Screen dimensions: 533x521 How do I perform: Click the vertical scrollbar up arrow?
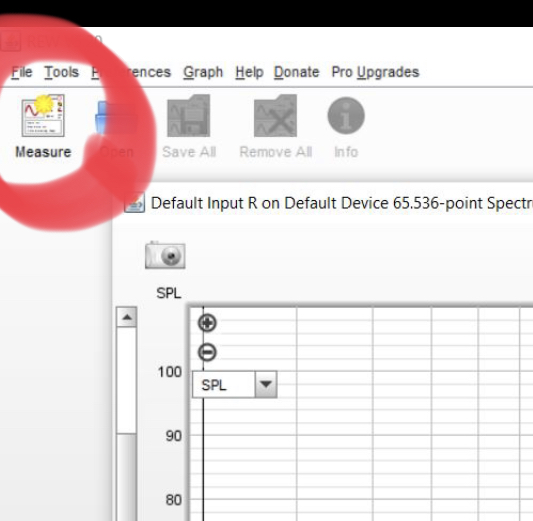click(x=126, y=317)
